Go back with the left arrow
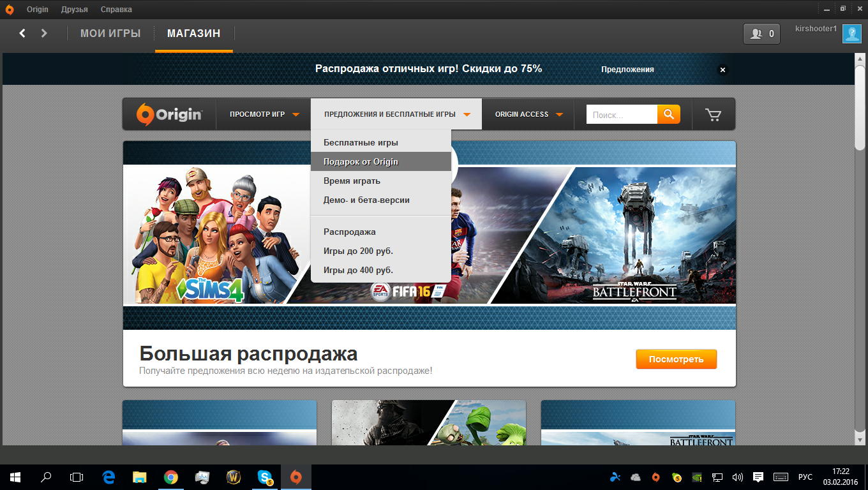 (x=22, y=33)
